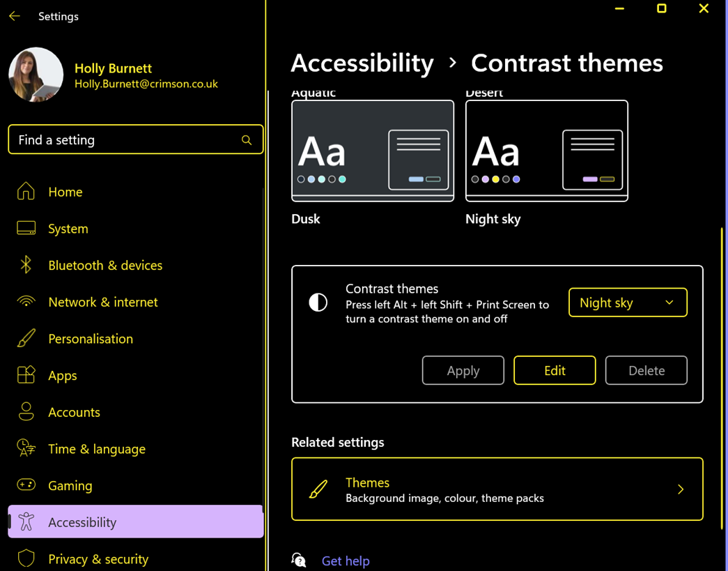Open the System settings page
Screen dimensions: 728x571
(68, 229)
